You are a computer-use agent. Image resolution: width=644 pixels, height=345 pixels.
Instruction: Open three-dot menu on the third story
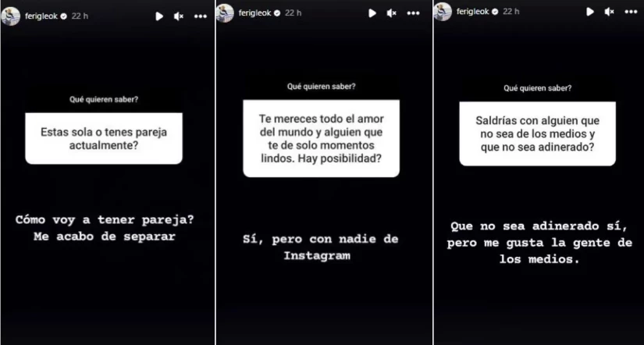pos(632,12)
